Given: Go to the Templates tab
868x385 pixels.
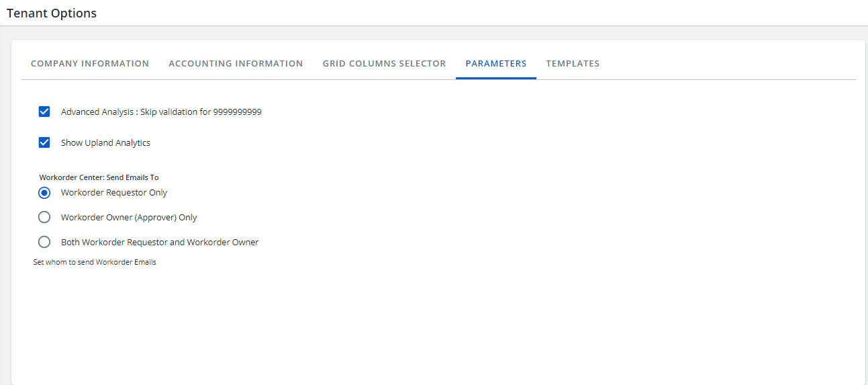Looking at the screenshot, I should coord(573,64).
